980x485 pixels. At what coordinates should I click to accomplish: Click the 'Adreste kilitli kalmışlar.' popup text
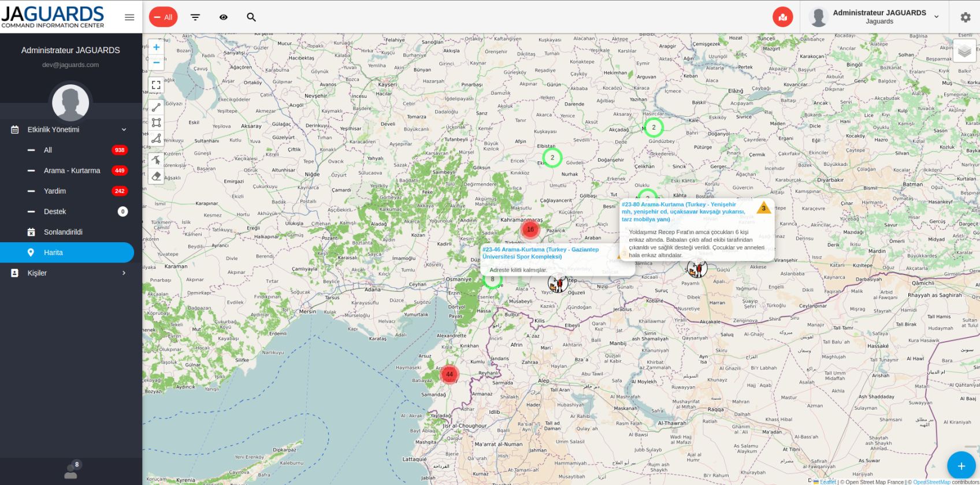coord(518,270)
